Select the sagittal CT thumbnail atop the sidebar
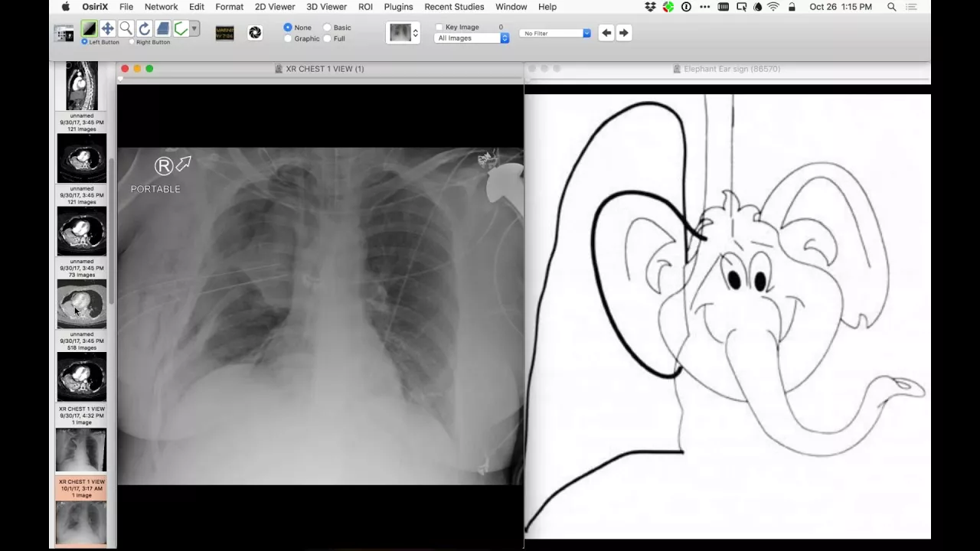Image resolution: width=980 pixels, height=551 pixels. pos(81,86)
